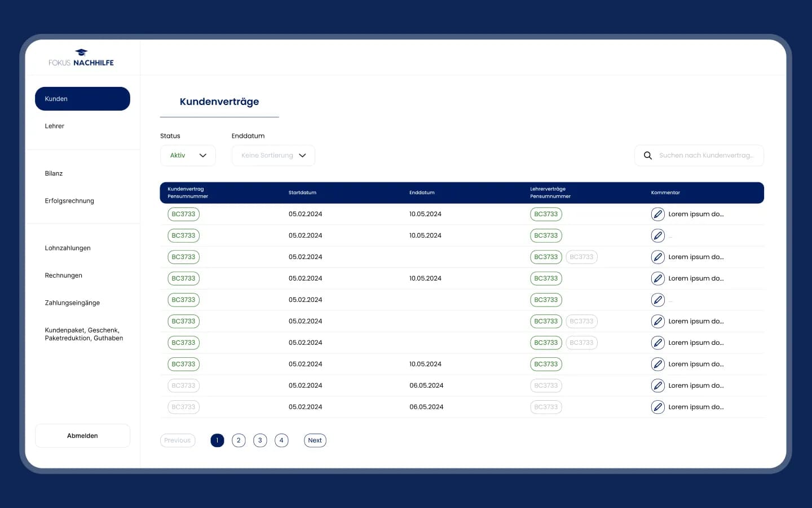
Task: Go to the Next page
Action: pyautogui.click(x=315, y=441)
